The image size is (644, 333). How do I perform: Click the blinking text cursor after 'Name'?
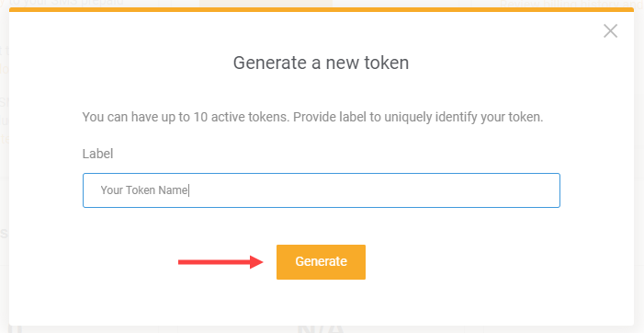tap(189, 190)
